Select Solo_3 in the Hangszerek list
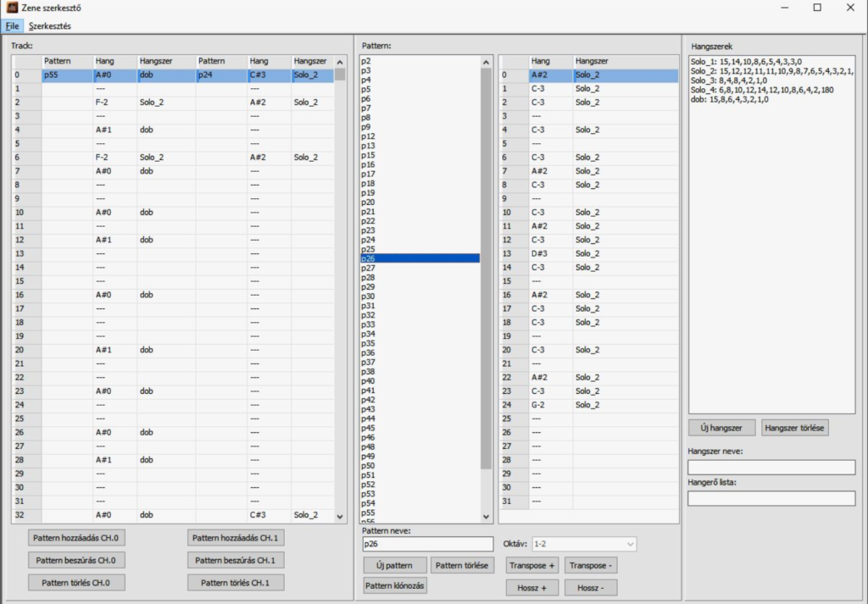 pos(731,80)
